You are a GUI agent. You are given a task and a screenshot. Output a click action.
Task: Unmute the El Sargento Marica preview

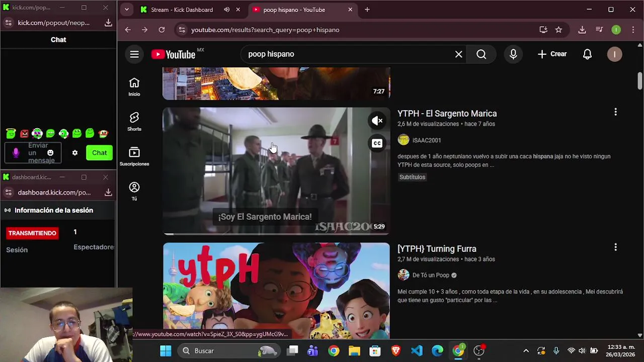click(377, 121)
